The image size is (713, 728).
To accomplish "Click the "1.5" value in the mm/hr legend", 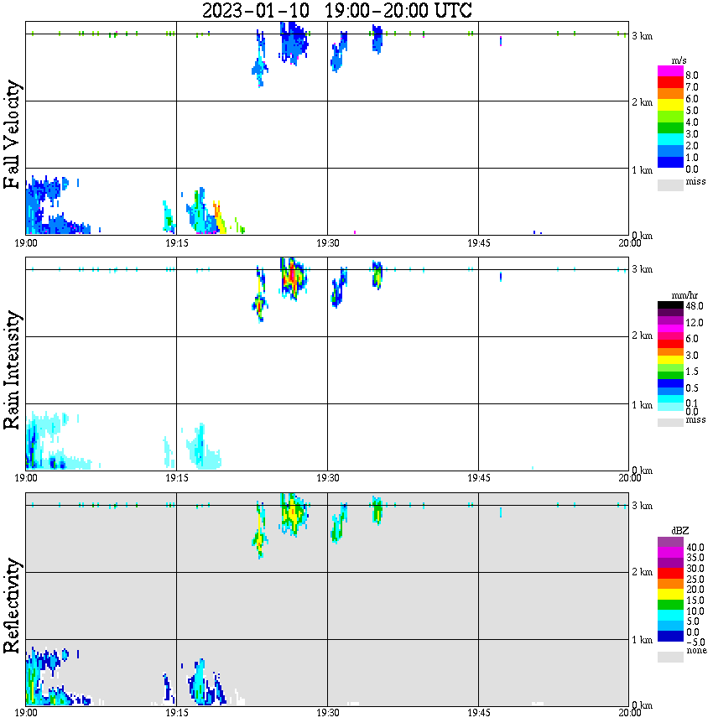I will 692,372.
